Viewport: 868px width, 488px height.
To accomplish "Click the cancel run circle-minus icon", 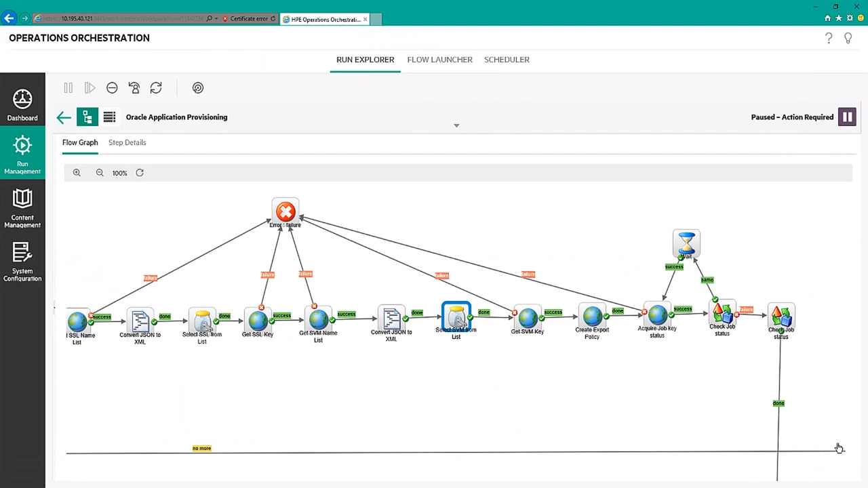I will (x=112, y=88).
